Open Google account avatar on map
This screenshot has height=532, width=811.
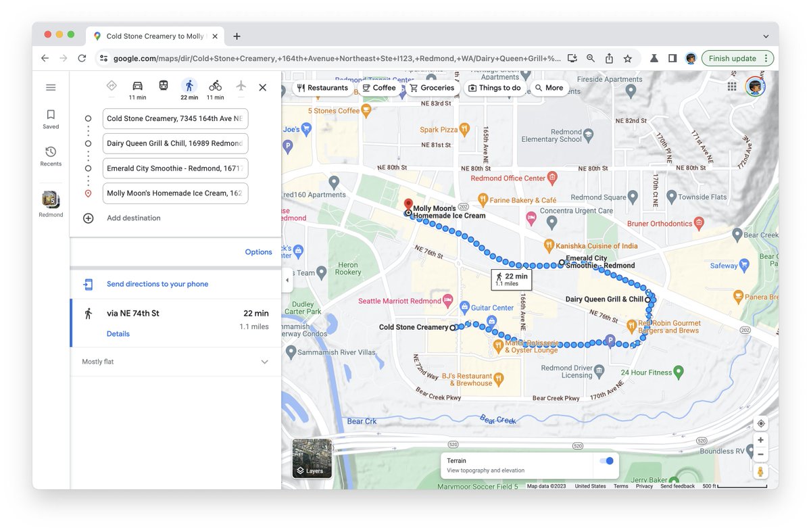point(755,87)
